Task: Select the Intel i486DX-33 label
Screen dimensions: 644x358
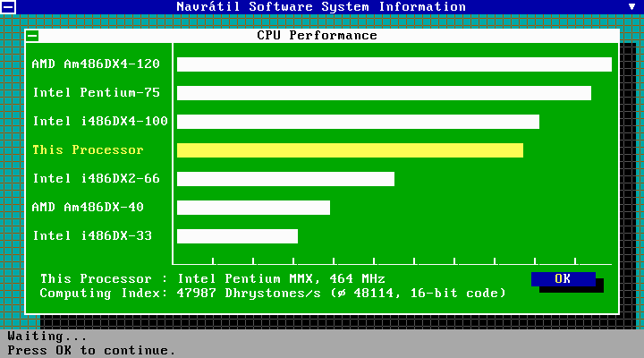Action: point(92,235)
